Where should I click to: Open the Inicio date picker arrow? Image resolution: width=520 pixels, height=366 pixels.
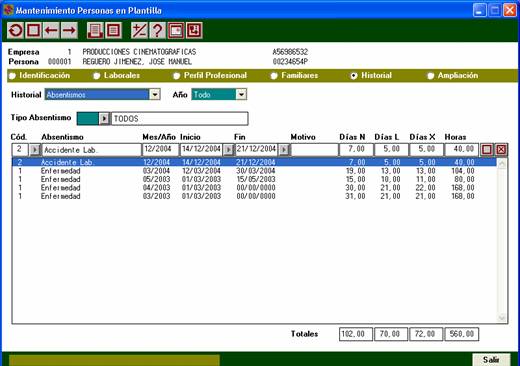(x=228, y=150)
